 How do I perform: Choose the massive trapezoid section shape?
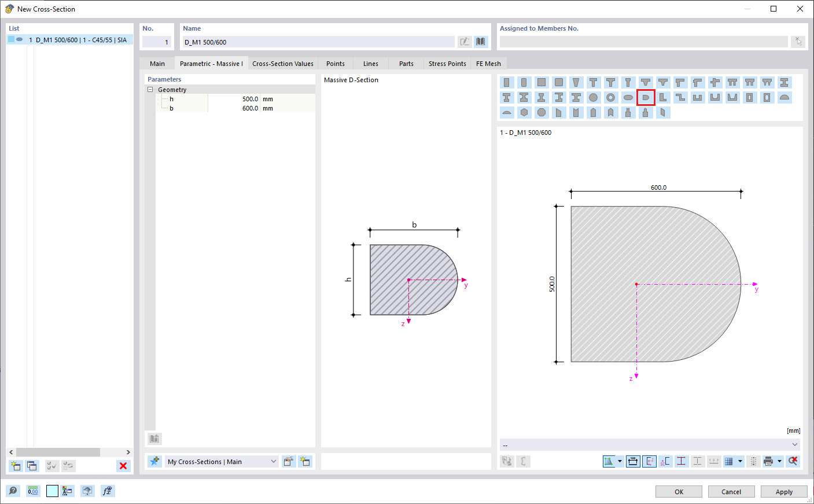(576, 83)
